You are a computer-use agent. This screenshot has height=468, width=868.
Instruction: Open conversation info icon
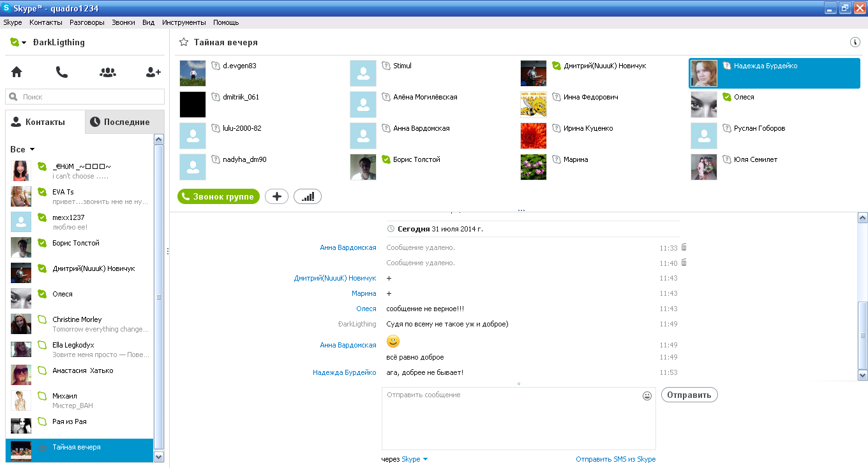tap(855, 42)
